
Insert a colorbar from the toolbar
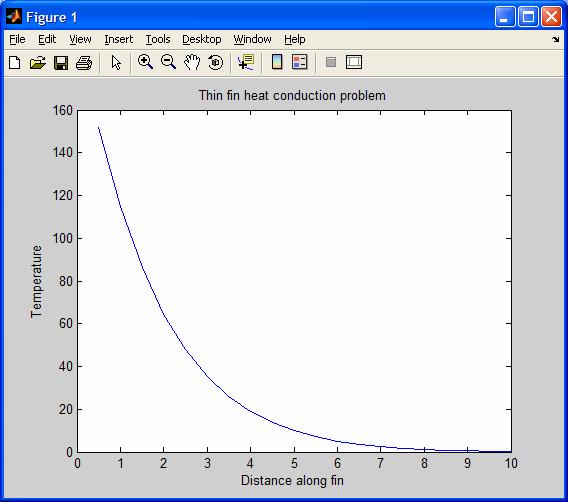tap(277, 62)
